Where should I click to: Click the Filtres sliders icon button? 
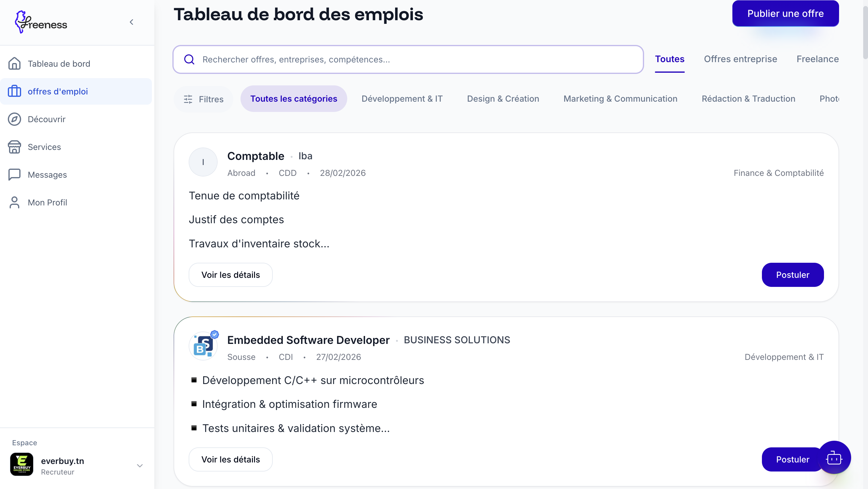point(203,99)
